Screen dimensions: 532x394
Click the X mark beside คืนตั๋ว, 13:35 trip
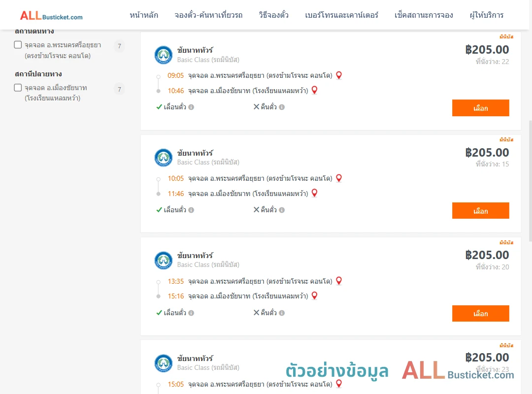[257, 313]
